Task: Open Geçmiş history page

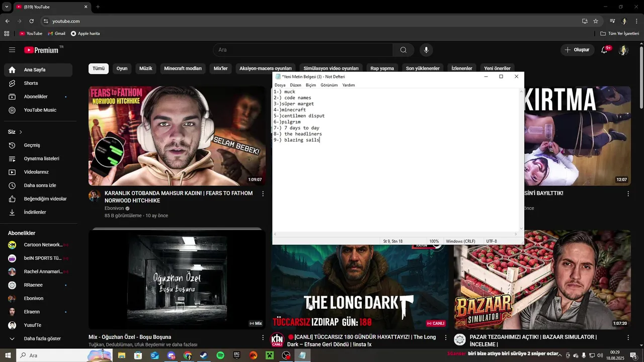Action: 38,145
